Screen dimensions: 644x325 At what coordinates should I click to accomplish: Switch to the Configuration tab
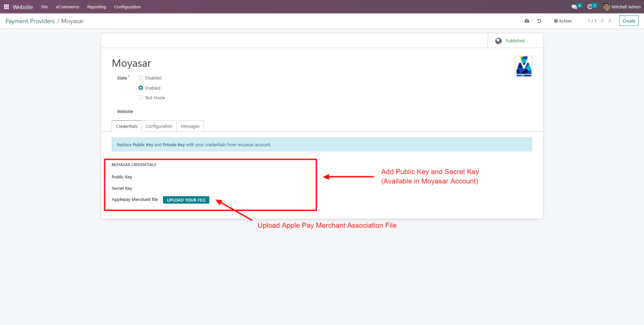point(159,126)
